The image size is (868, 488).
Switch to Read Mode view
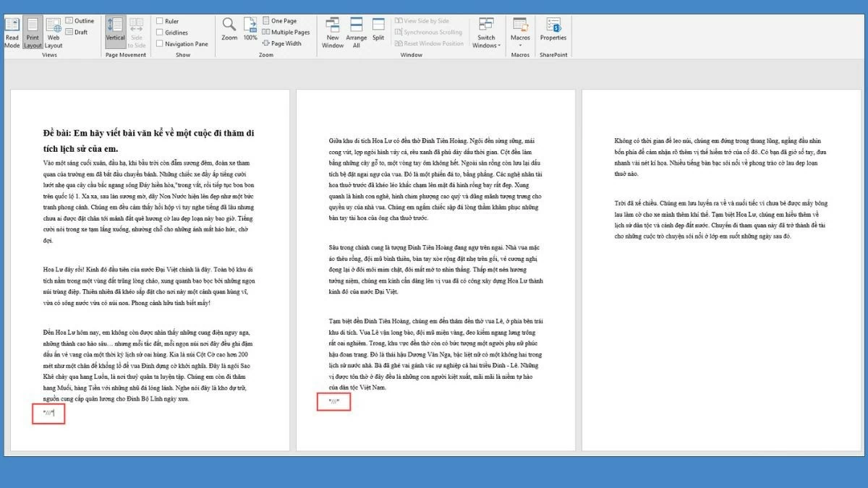(12, 32)
